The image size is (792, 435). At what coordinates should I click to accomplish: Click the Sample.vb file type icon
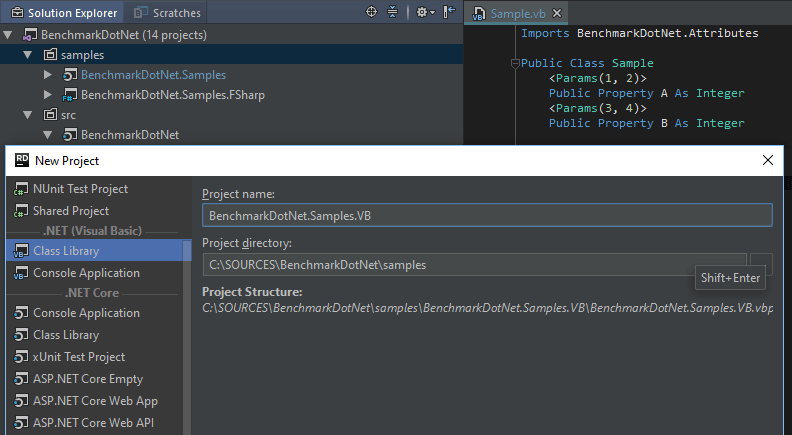pos(479,14)
